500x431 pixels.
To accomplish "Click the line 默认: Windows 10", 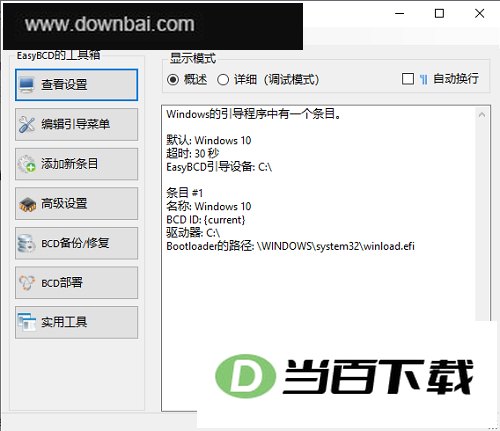I will click(x=209, y=140).
